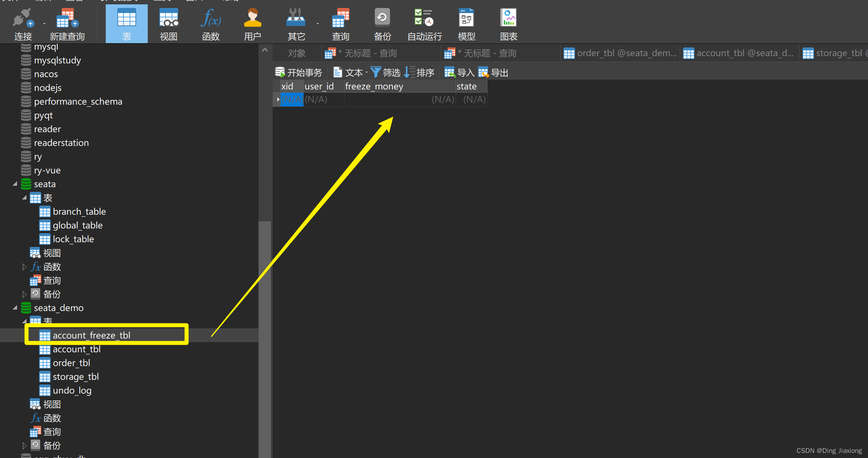The height and width of the screenshot is (458, 868).
Task: Click Begin Transaction (开始事务) button
Action: pyautogui.click(x=298, y=72)
